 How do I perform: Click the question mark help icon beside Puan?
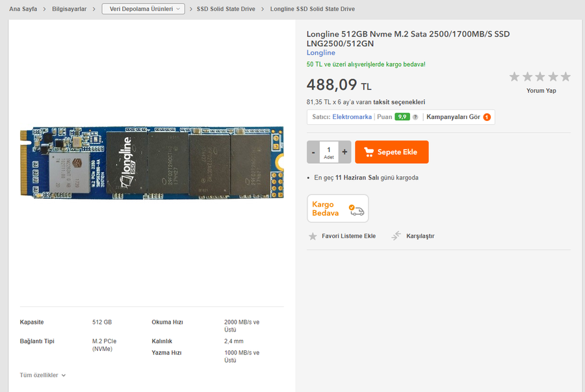click(415, 117)
